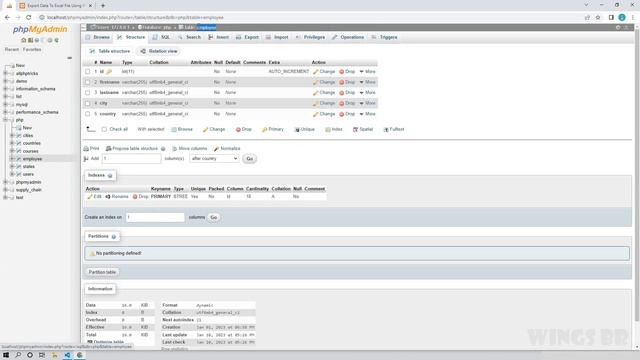Open the Privileges tab
Screen dimensions: 640x360
(310, 37)
